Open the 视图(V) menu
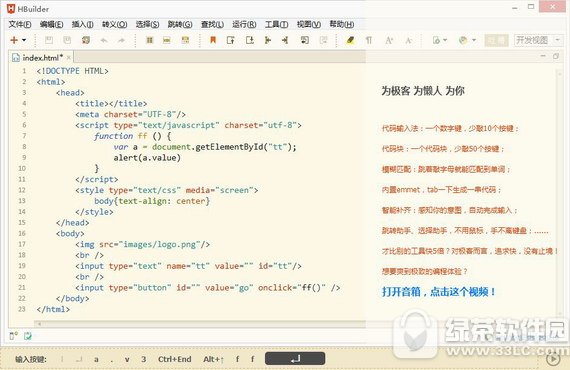 tap(309, 24)
